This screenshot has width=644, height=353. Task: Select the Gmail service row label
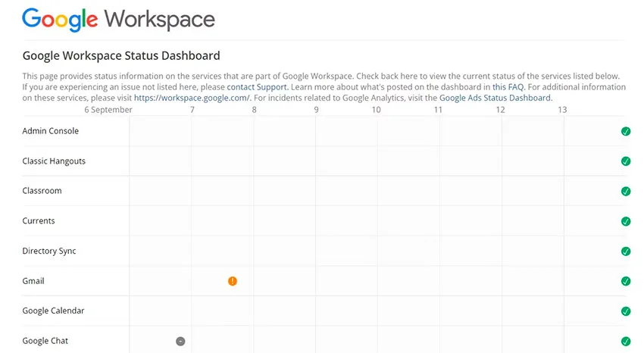click(33, 281)
